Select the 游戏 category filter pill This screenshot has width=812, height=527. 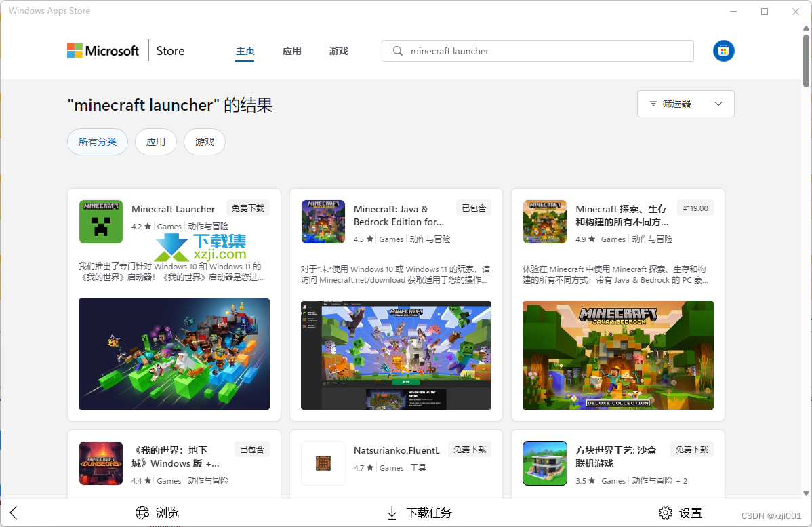coord(205,142)
